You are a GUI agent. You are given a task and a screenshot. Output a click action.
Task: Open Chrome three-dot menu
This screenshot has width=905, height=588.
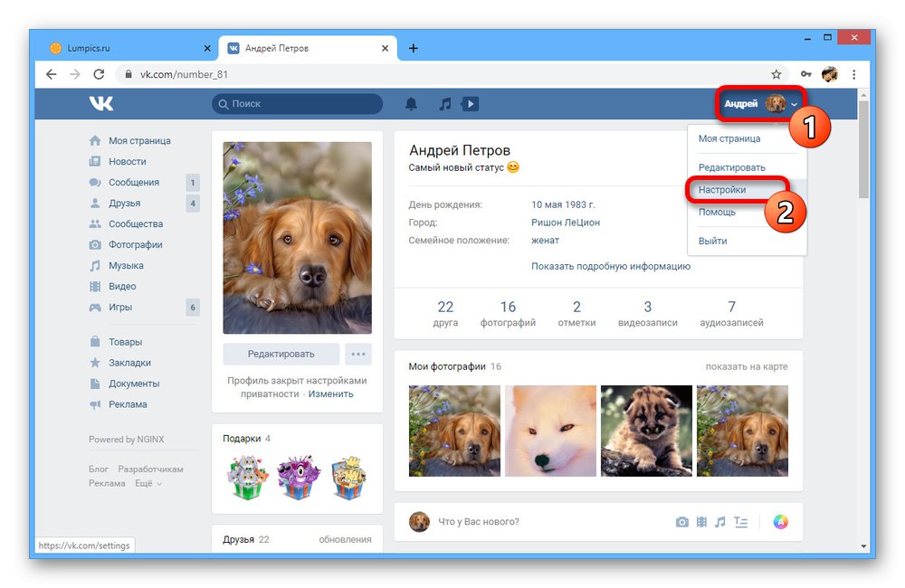853,74
